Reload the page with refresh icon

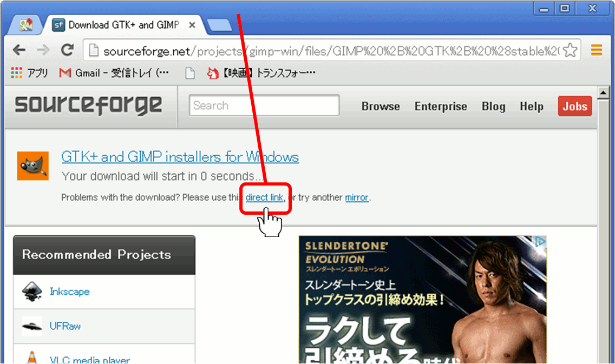coord(67,50)
